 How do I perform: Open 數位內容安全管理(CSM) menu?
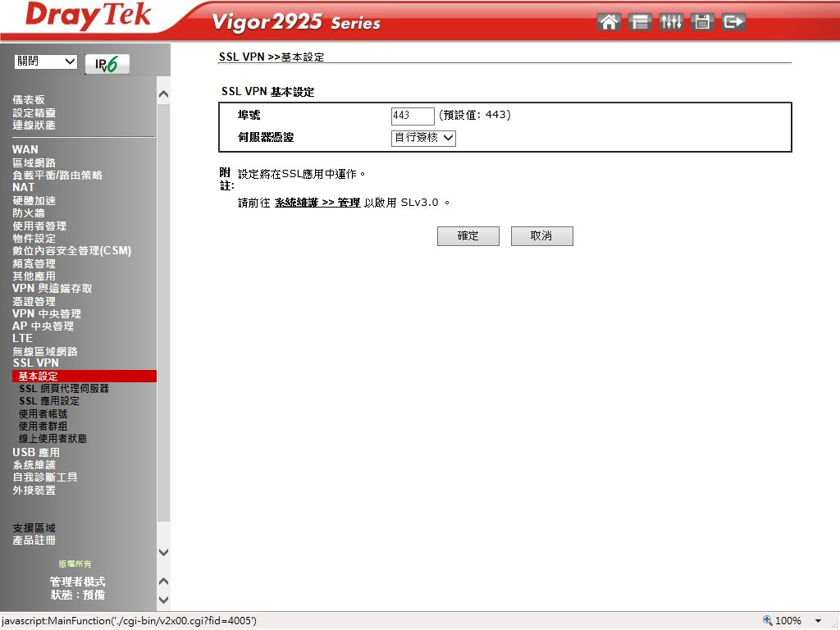(x=72, y=251)
